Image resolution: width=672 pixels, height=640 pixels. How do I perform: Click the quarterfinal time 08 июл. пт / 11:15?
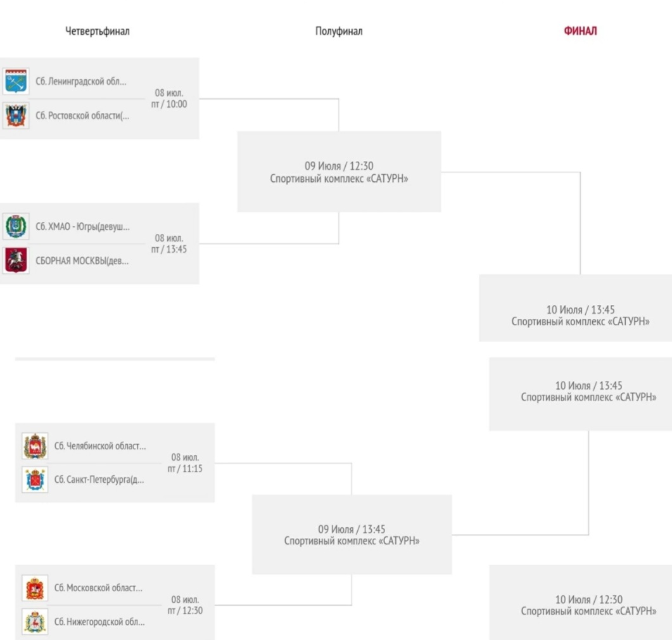tap(185, 463)
